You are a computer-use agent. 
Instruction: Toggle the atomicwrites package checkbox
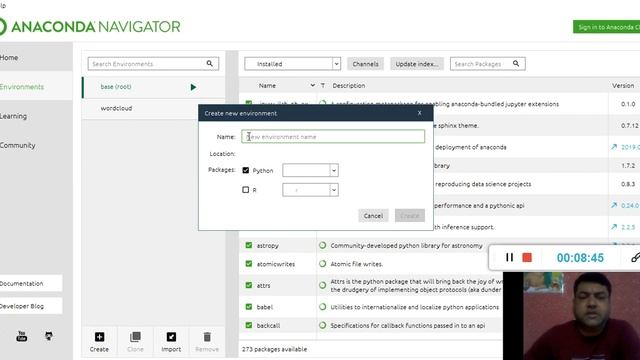(249, 264)
